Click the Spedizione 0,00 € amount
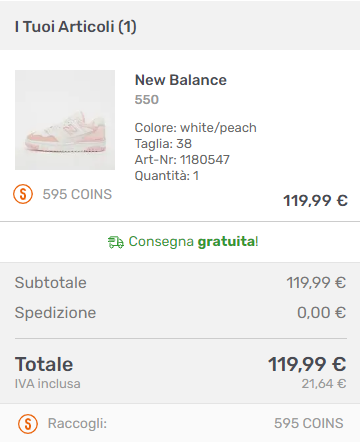This screenshot has width=360, height=442. click(x=321, y=313)
